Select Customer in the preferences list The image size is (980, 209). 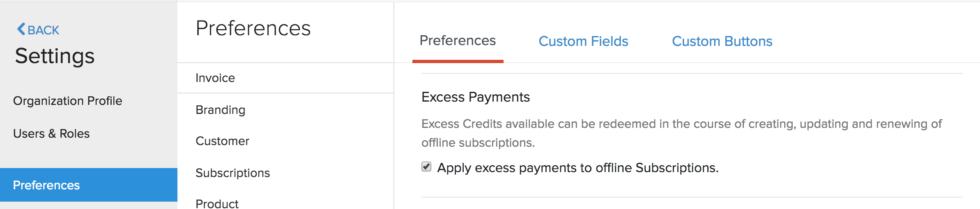point(222,141)
